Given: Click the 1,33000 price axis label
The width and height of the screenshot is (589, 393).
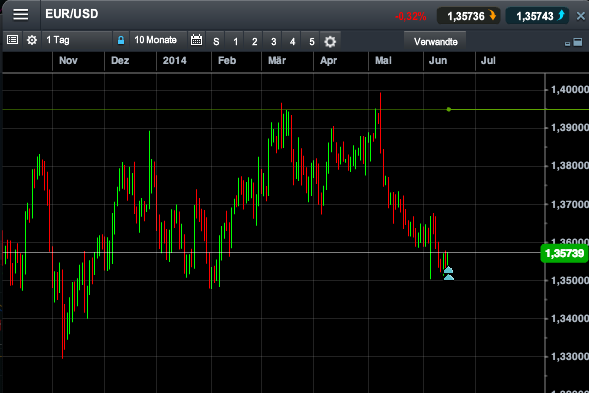Looking at the screenshot, I should [570, 356].
